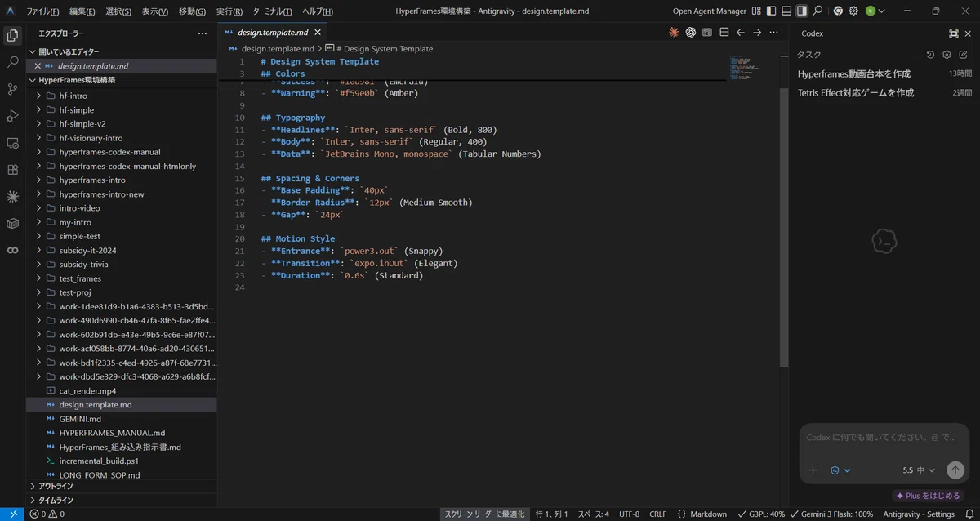The width and height of the screenshot is (980, 521).
Task: Open the Extensions view
Action: pos(12,170)
